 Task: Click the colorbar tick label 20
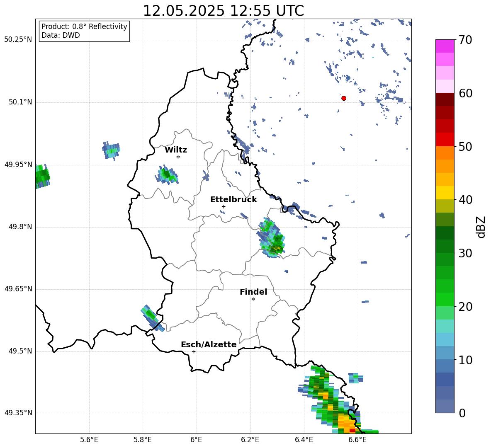click(465, 307)
